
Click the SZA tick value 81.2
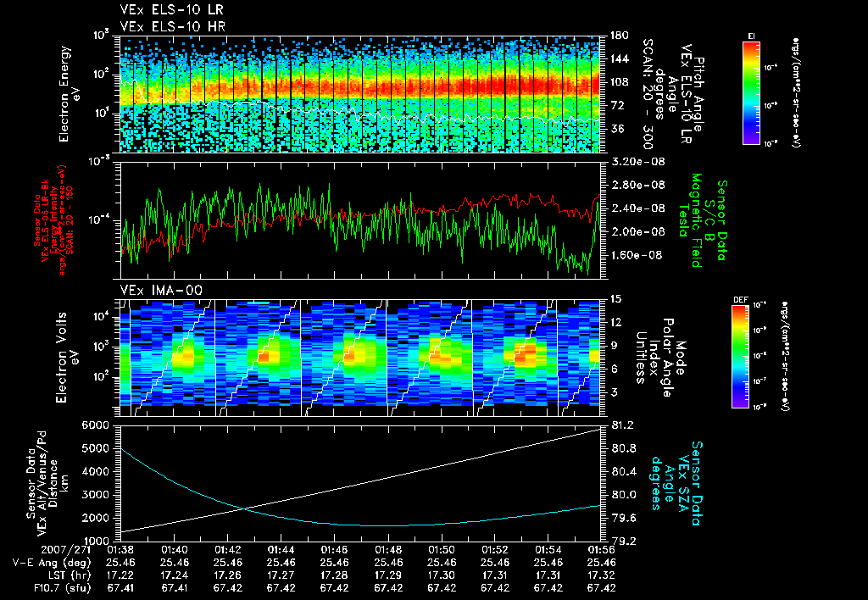point(624,425)
